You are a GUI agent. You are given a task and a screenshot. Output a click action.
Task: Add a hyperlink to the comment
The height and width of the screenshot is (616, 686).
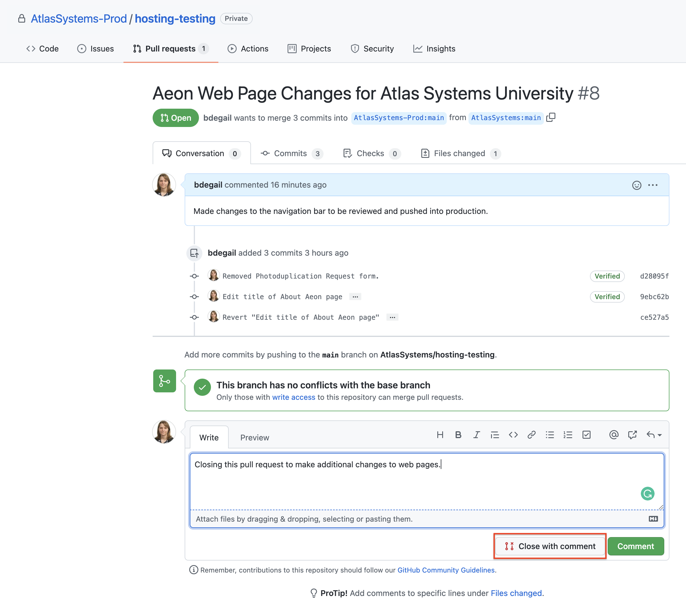[531, 435]
